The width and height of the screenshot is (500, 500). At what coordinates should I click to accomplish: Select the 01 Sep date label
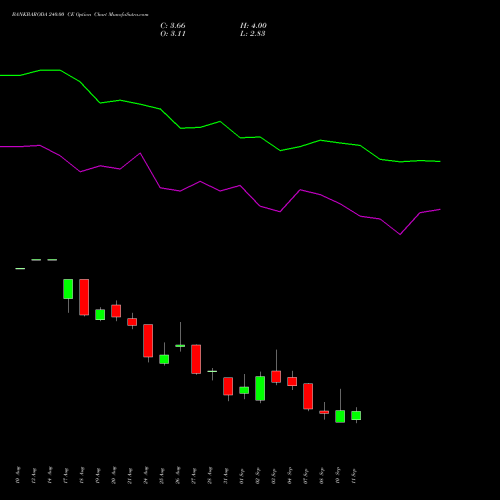click(242, 476)
